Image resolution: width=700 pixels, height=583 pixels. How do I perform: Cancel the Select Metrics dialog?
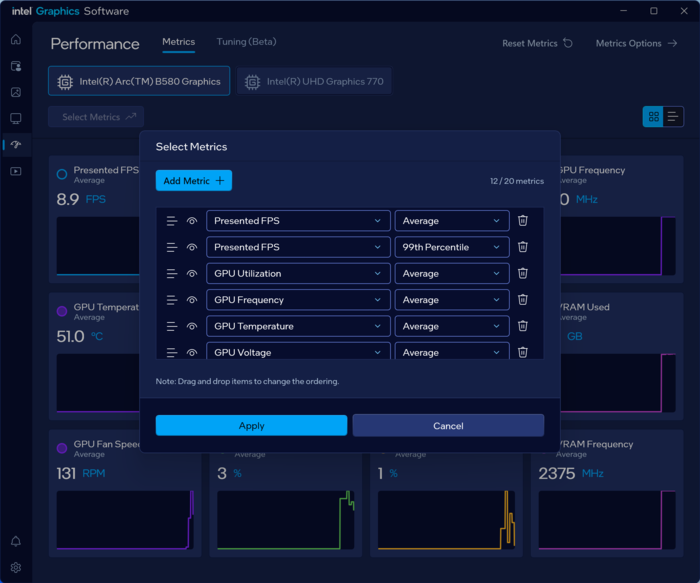coord(448,425)
